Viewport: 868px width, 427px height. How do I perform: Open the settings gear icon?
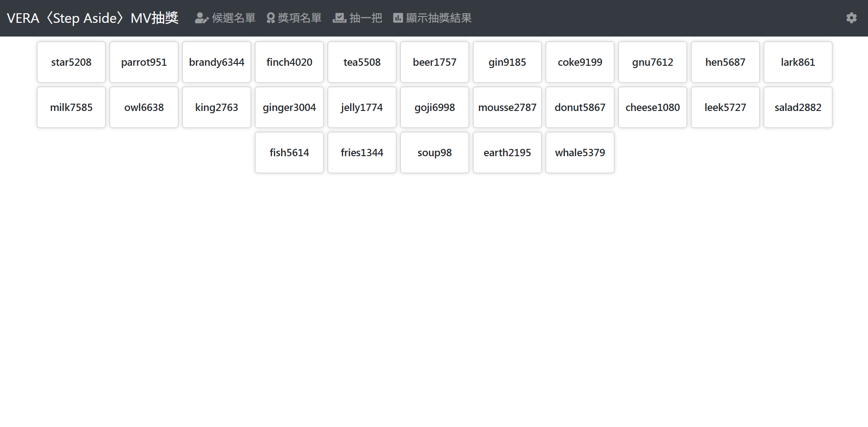(x=851, y=18)
